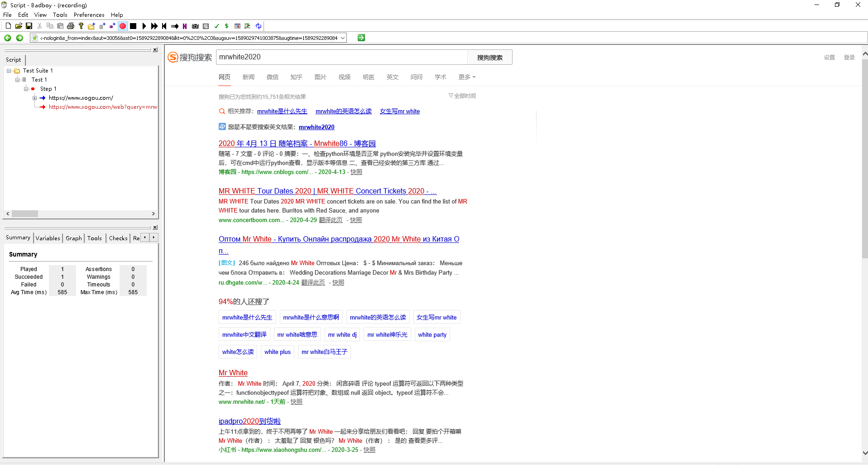Image resolution: width=868 pixels, height=465 pixels.
Task: Collapse the Step 1 tree node
Action: 26,89
